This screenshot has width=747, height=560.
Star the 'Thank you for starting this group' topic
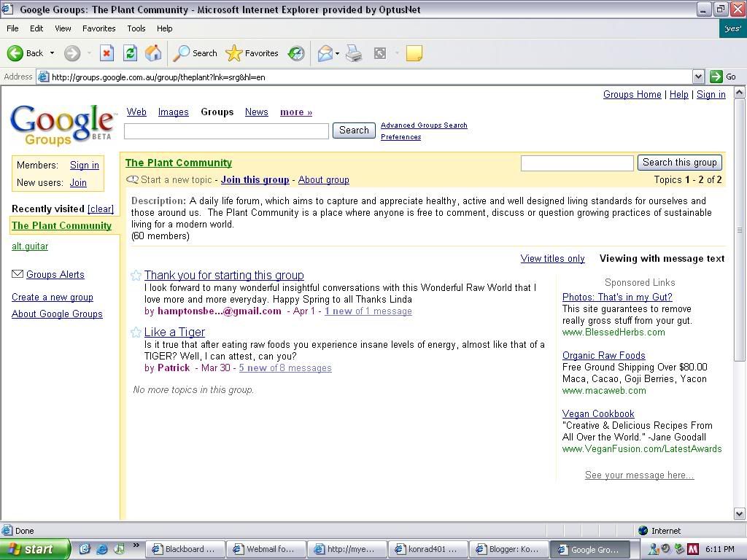[136, 276]
